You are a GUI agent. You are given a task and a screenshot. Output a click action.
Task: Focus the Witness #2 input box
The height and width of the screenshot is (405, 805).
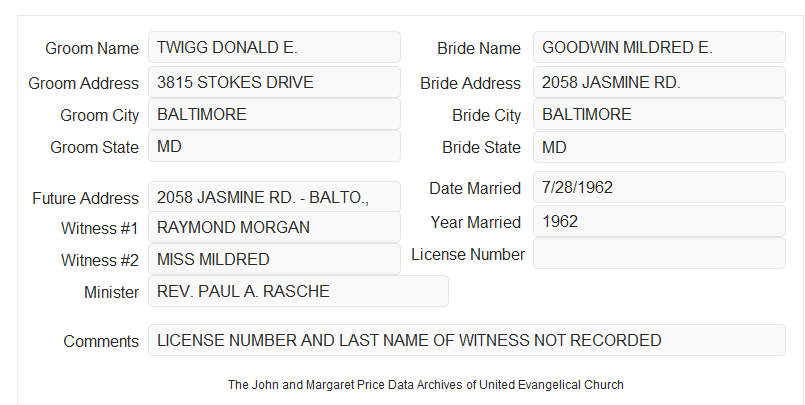point(274,259)
